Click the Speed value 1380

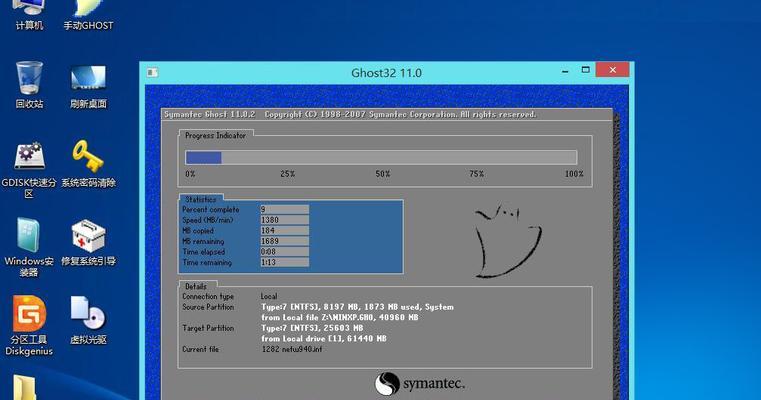(284, 220)
